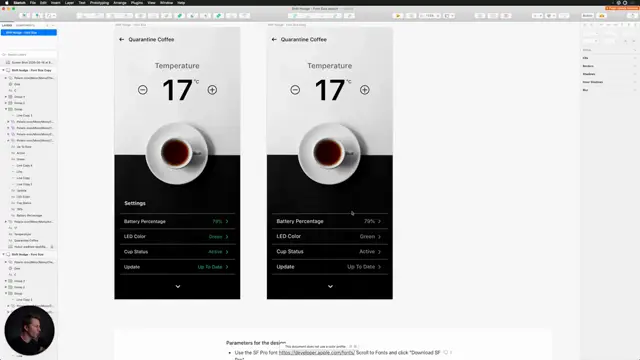This screenshot has height=360, width=640.
Task: Click the coffee cup image in right artboard
Action: tap(329, 153)
